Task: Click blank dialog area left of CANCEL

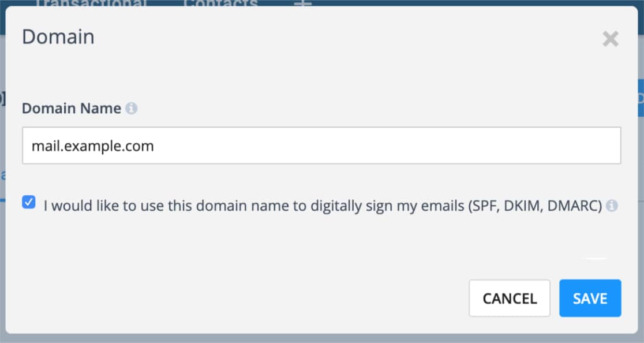Action: 246,298
